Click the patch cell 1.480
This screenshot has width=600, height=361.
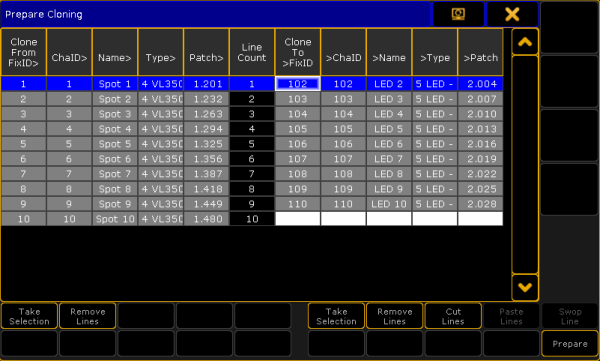[x=206, y=219]
